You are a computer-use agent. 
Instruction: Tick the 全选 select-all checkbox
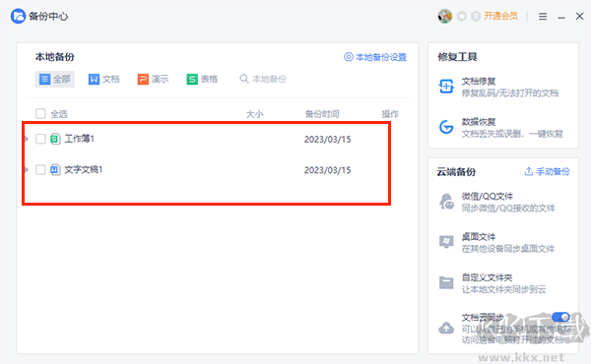40,114
